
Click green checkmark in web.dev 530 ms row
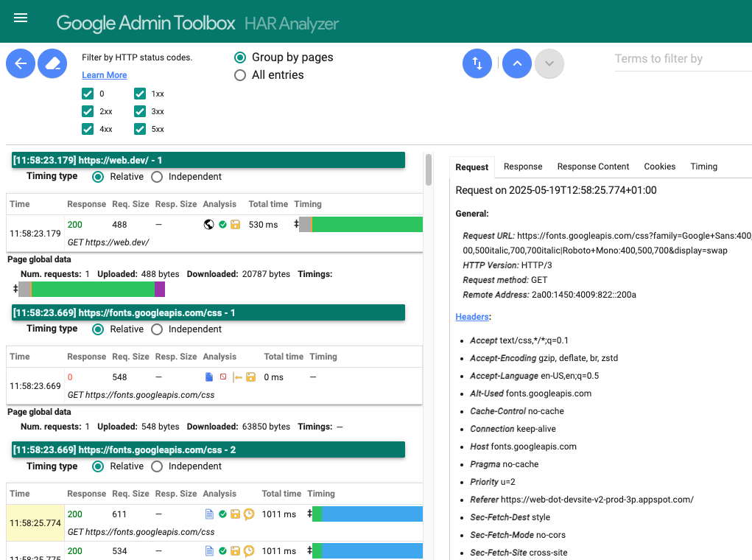tap(222, 225)
